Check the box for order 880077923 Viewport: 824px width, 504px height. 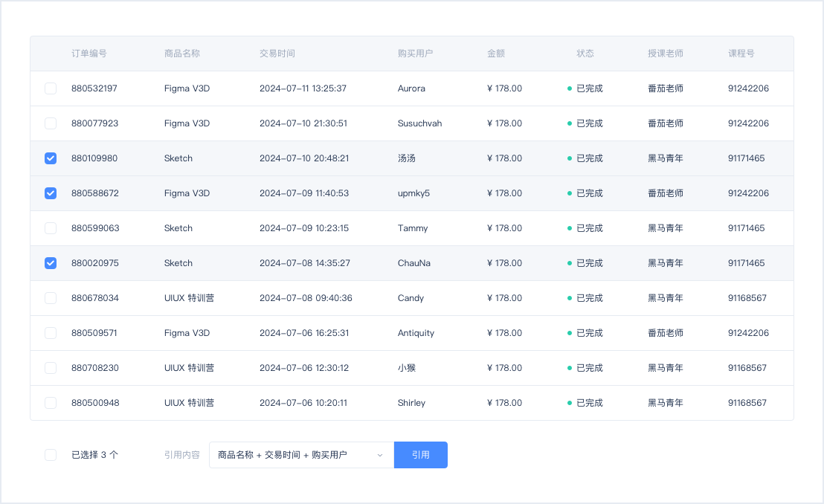[51, 123]
